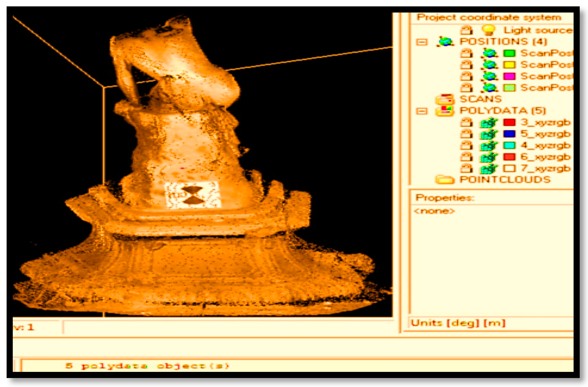Click the Units [deg] [m] status field
Viewport: 588px width, 387px height.
coord(458,323)
